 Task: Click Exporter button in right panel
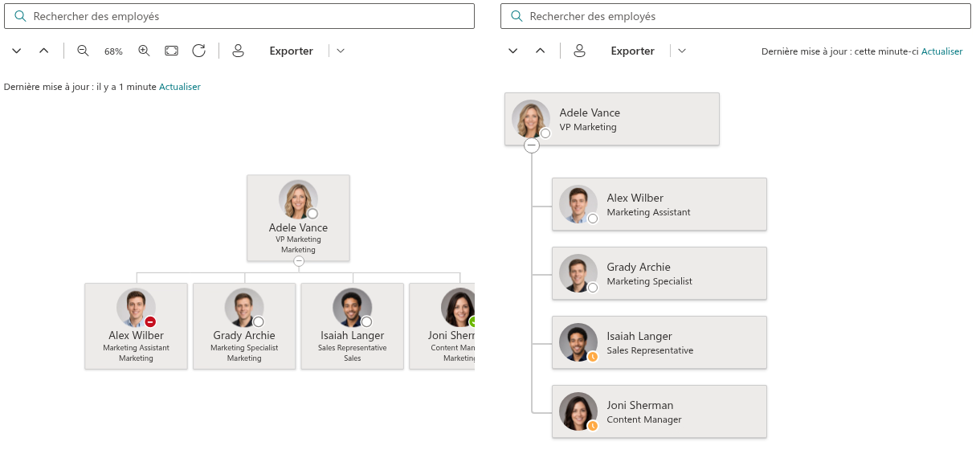point(632,51)
